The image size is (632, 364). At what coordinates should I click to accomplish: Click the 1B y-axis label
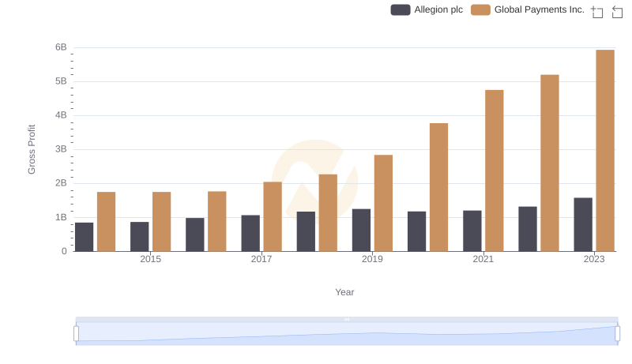pos(61,217)
